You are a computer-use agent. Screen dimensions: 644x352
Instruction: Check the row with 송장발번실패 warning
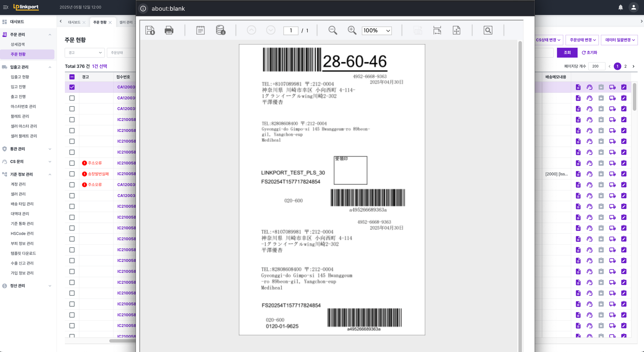(72, 174)
